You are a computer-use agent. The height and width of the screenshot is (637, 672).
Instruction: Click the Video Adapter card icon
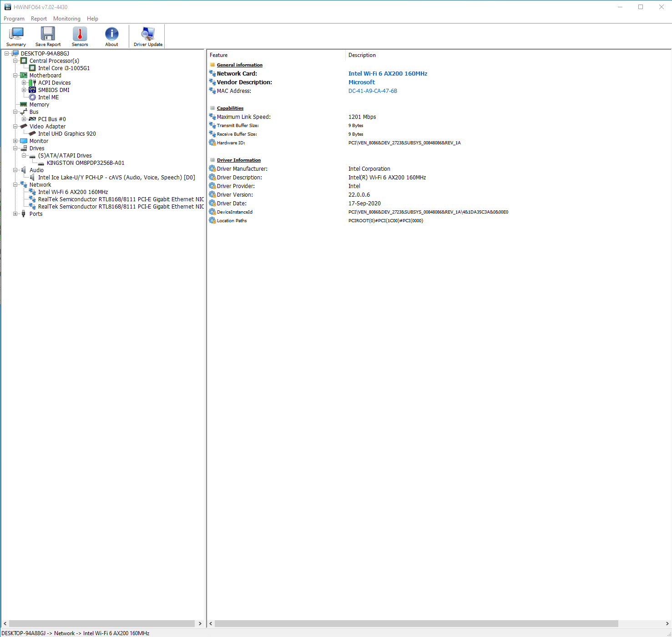click(x=24, y=126)
